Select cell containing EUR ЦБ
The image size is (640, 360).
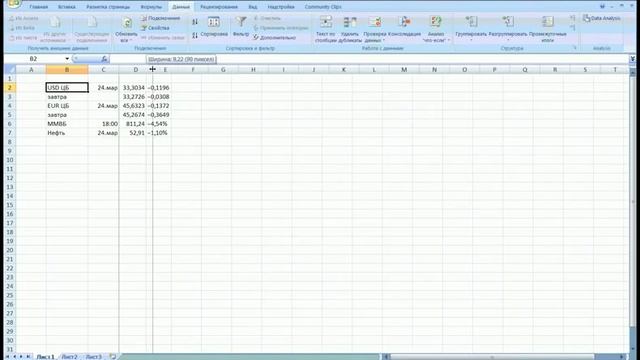point(67,106)
